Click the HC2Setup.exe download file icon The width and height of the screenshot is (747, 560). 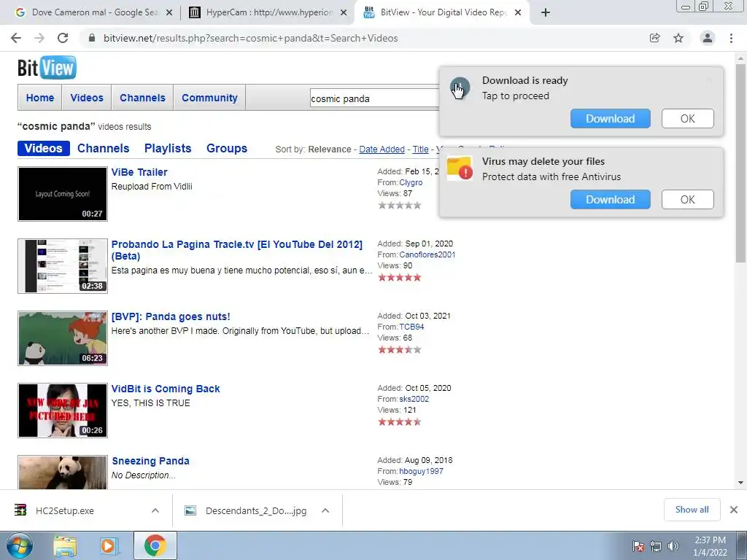pos(20,510)
